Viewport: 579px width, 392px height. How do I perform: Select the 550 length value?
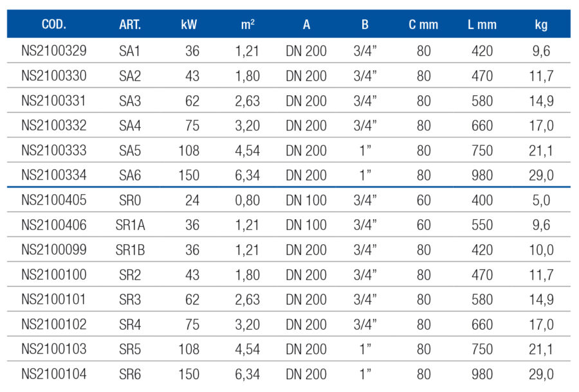(482, 225)
